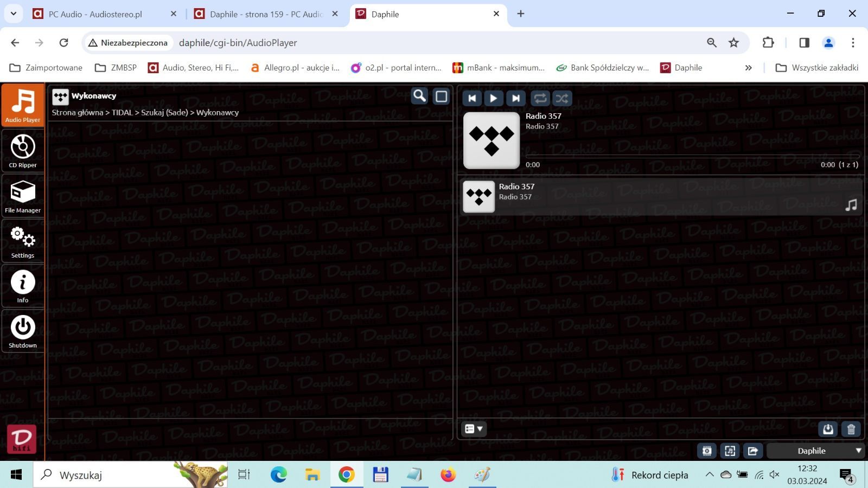
Task: Switch to Daphile - strona 159 tab
Action: (266, 14)
